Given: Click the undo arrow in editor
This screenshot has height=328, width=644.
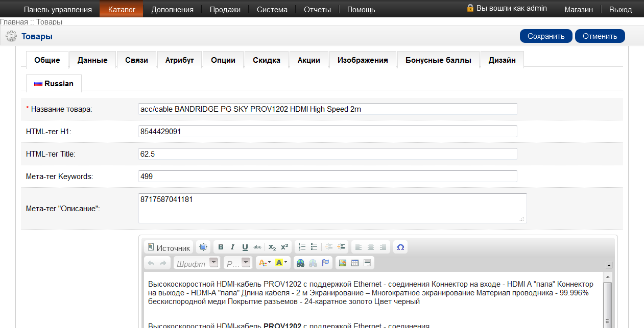Looking at the screenshot, I should [151, 263].
